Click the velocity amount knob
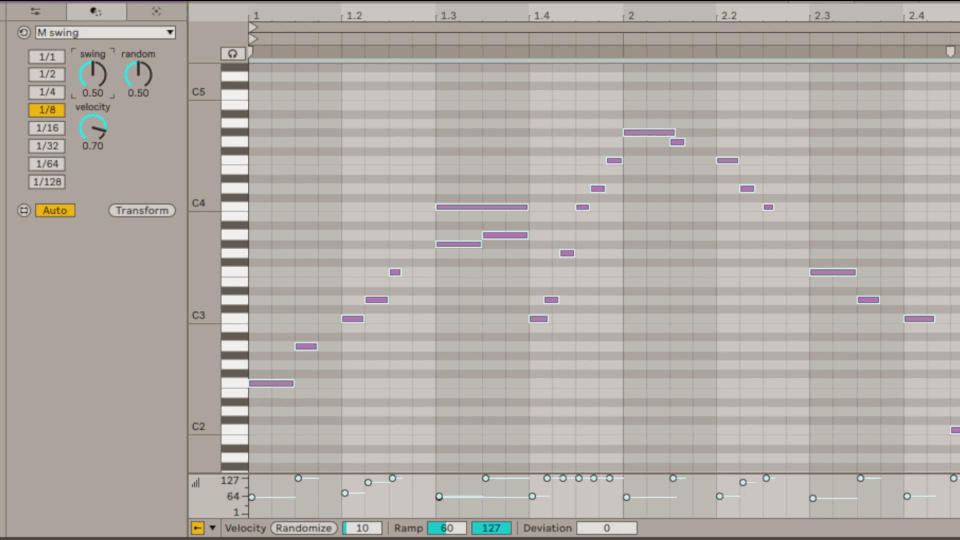960x540 pixels. click(x=93, y=127)
